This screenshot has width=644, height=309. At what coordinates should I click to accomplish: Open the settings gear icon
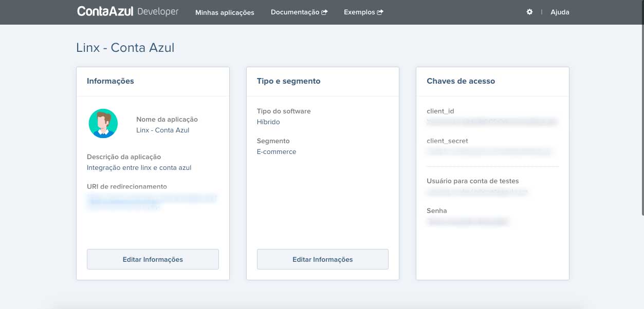coord(529,12)
